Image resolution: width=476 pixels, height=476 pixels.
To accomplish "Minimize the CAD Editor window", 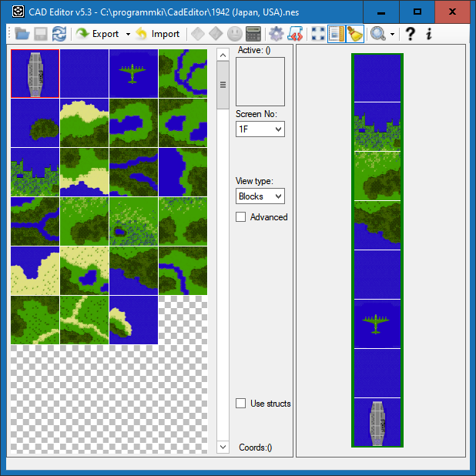I will [381, 12].
